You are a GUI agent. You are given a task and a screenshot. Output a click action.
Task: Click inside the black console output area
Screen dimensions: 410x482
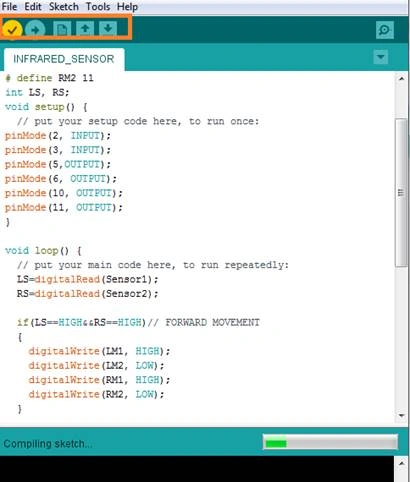[197, 469]
